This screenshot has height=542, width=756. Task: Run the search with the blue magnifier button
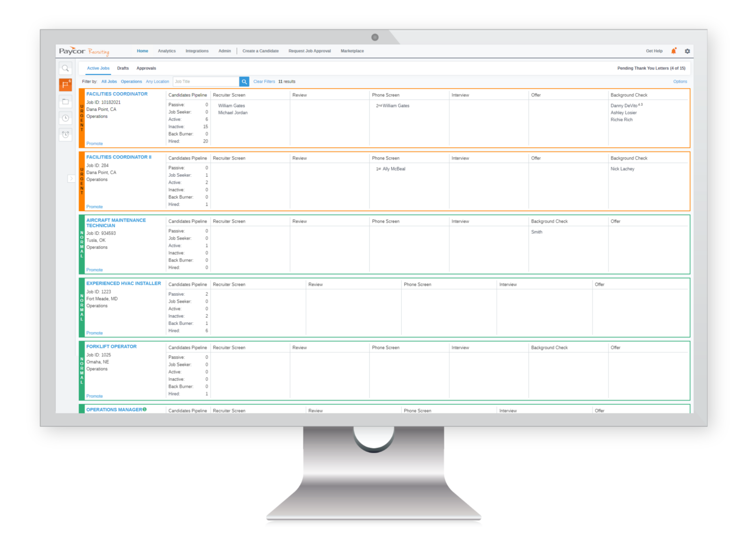244,81
